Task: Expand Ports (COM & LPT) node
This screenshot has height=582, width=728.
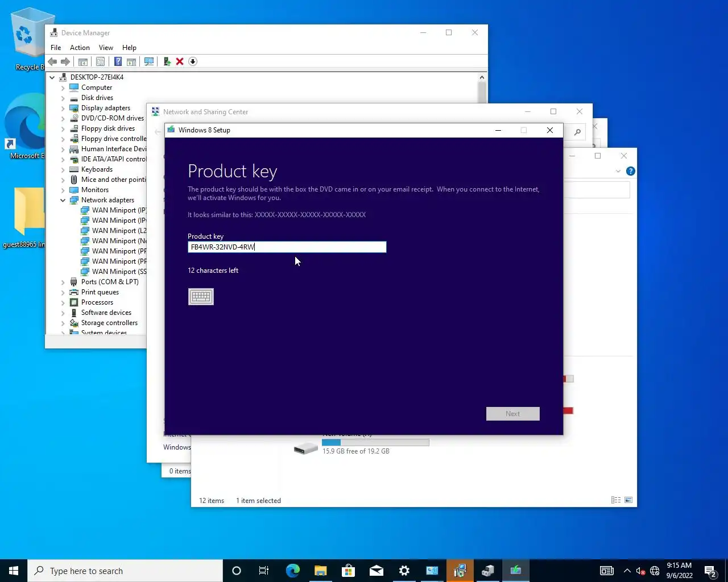Action: [63, 282]
